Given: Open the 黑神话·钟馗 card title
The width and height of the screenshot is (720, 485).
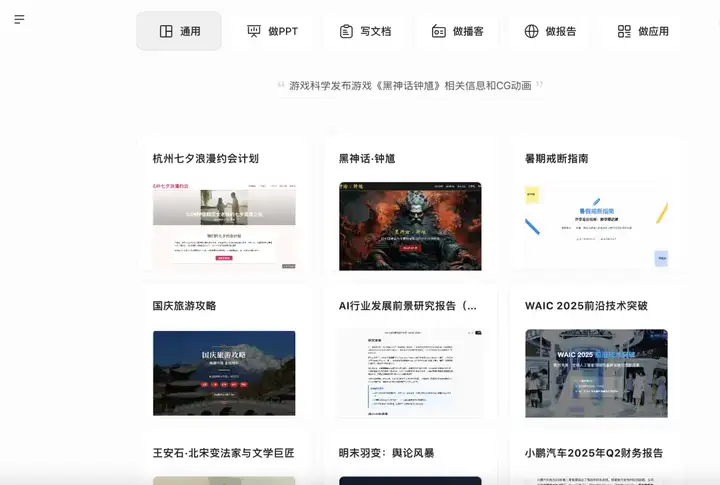Looking at the screenshot, I should (367, 158).
